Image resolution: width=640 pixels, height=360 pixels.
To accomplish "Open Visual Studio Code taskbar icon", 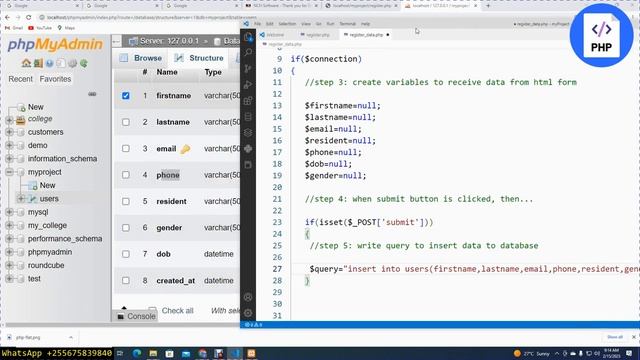I will 235,353.
